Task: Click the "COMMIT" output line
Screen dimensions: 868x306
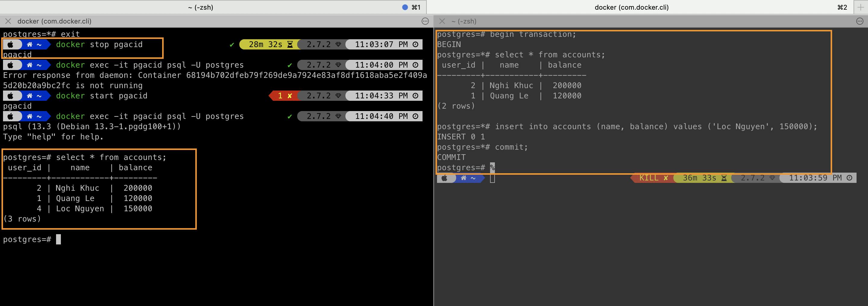Action: pyautogui.click(x=451, y=157)
